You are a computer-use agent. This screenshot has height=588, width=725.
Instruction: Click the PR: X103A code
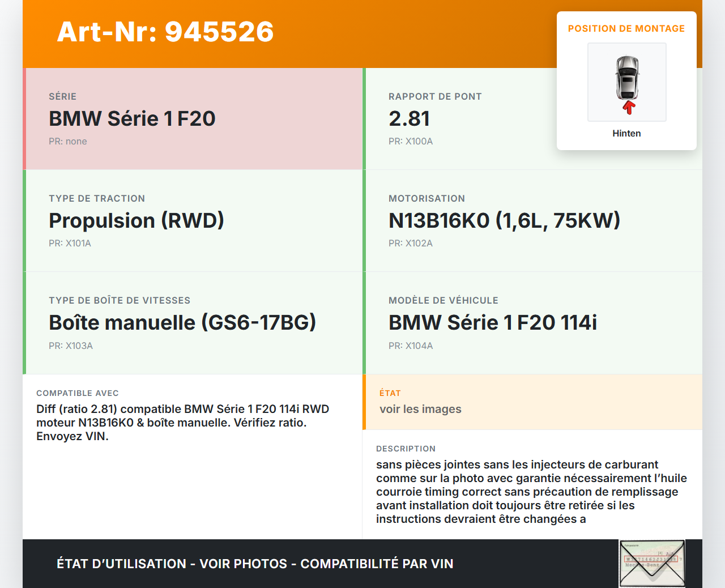71,346
